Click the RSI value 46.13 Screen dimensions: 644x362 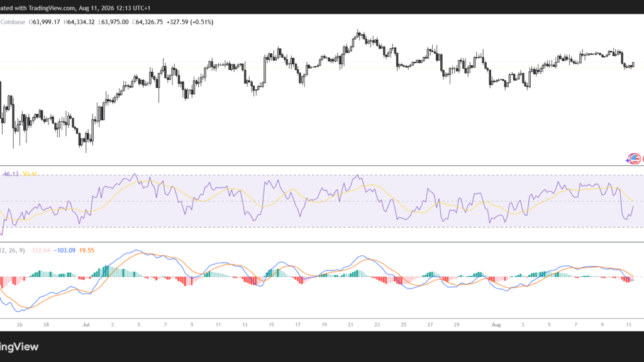[x=10, y=174]
